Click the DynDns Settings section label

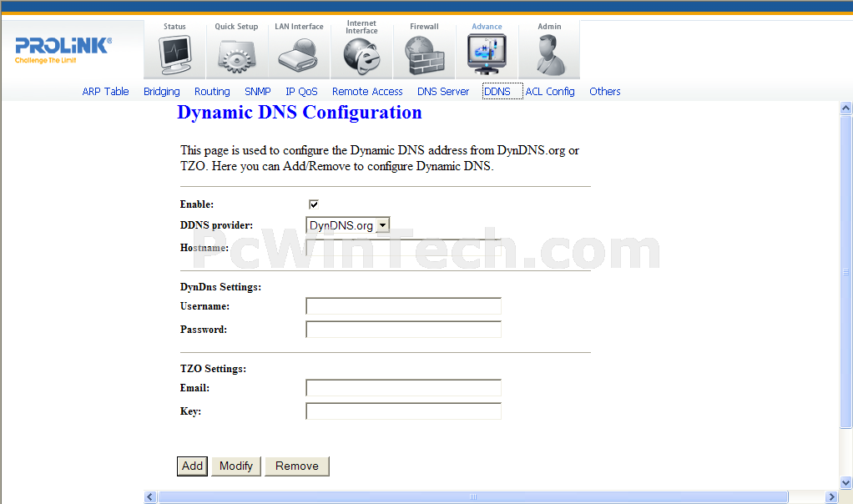coord(220,286)
